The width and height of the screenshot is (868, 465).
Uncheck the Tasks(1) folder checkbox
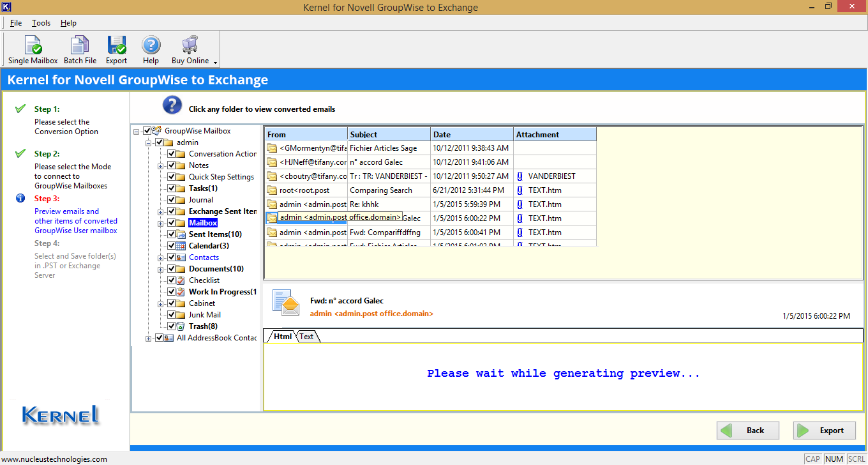click(170, 188)
